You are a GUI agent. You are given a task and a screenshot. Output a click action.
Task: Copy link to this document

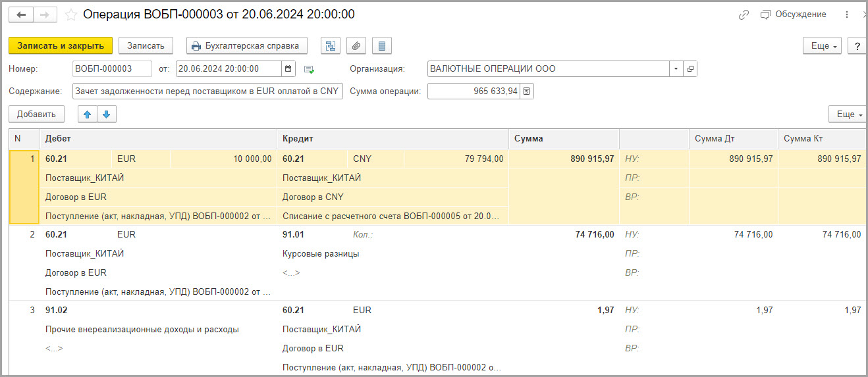pos(744,14)
